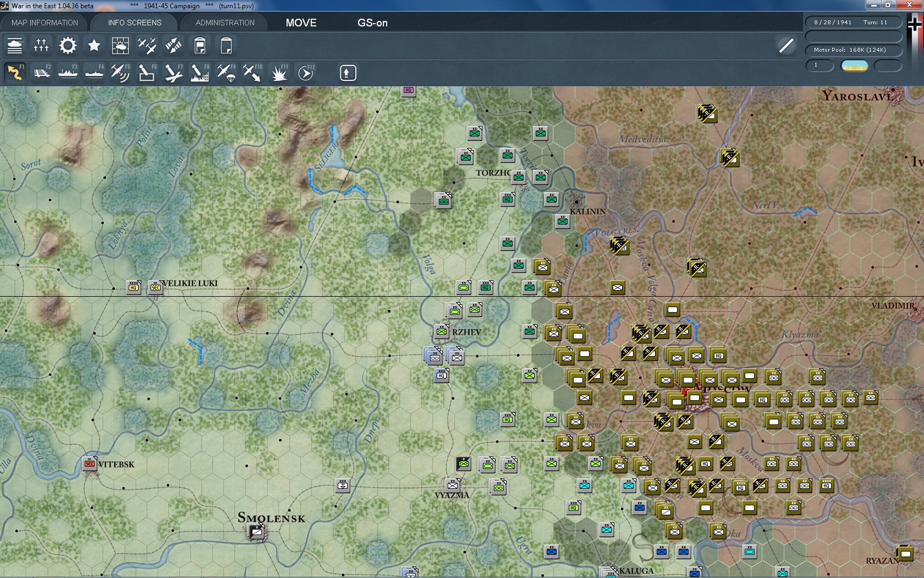The image size is (924, 578).
Task: Click the Motor Pool 168K readout
Action: [x=854, y=50]
